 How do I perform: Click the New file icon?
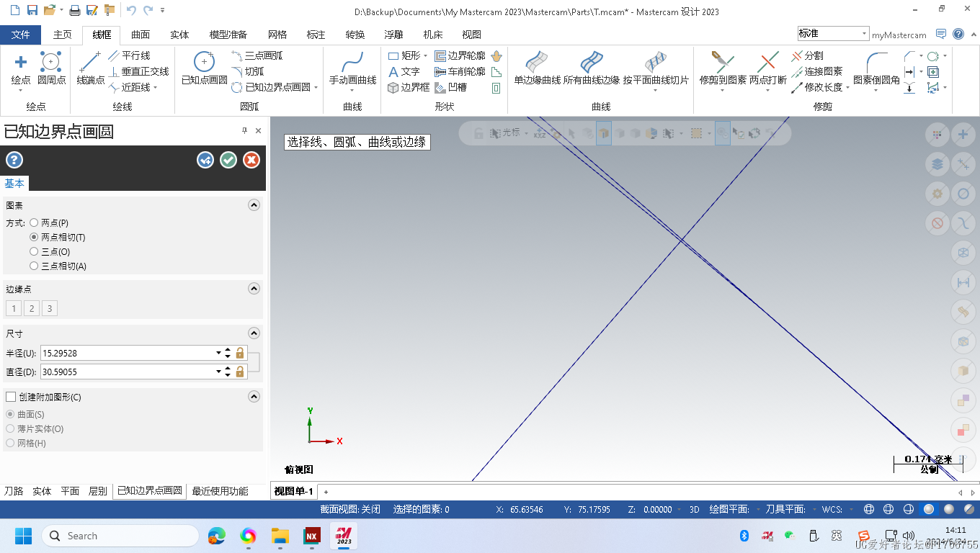(x=14, y=10)
